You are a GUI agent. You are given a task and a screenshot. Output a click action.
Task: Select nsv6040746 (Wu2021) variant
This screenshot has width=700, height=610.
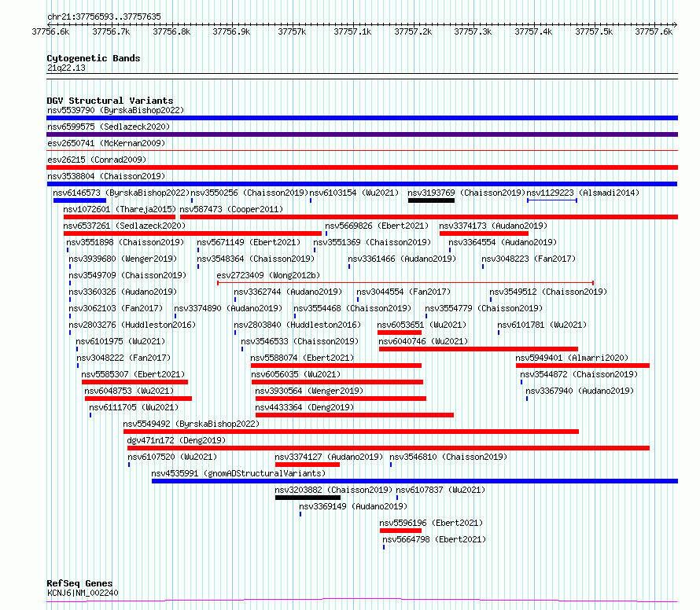(423, 341)
